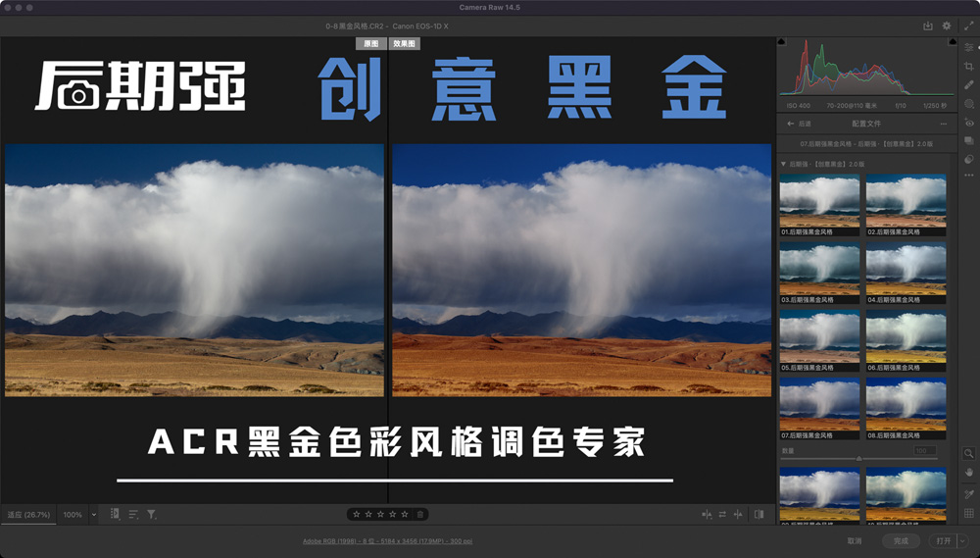Select the Red Eye removal tool
980x558 pixels.
click(969, 123)
